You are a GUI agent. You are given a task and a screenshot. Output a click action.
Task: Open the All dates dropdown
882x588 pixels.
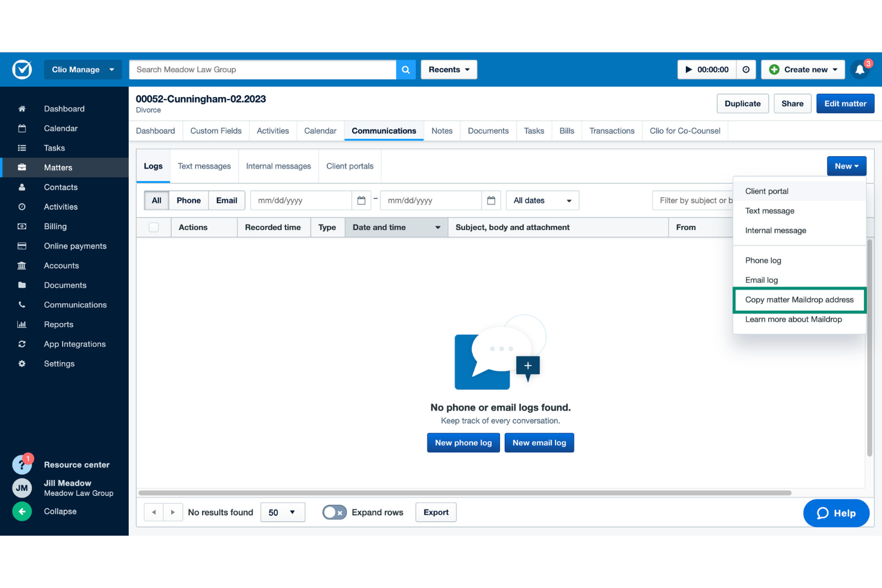pyautogui.click(x=542, y=201)
